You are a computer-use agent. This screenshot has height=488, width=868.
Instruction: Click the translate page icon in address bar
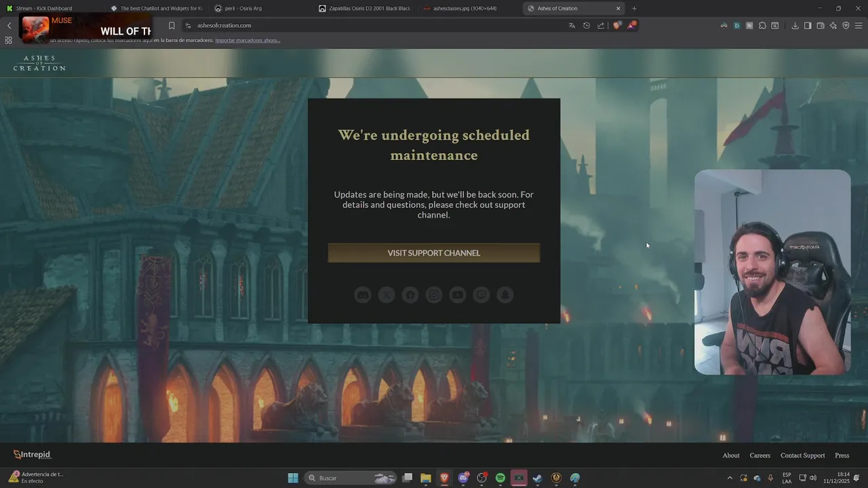pyautogui.click(x=572, y=26)
